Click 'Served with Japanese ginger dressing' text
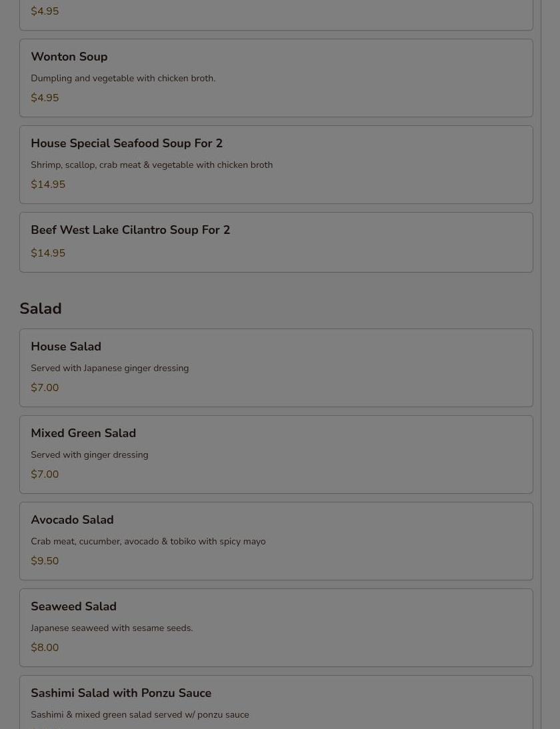This screenshot has height=729, width=560. pos(109,368)
